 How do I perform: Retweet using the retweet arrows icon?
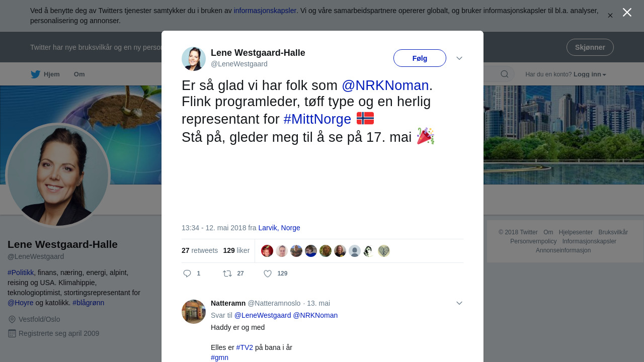[x=227, y=274]
